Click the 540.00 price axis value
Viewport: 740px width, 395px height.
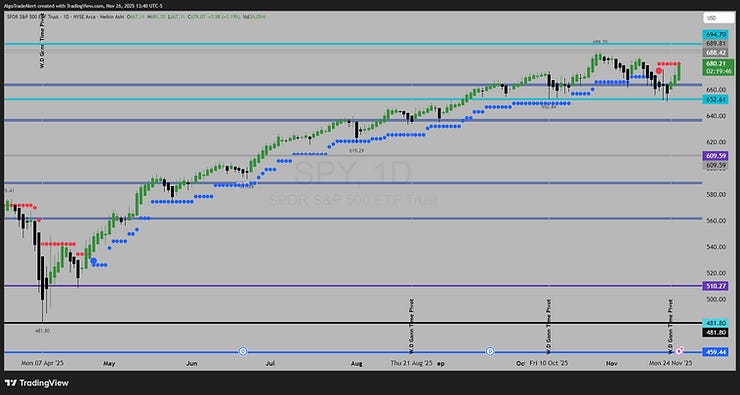tap(716, 247)
